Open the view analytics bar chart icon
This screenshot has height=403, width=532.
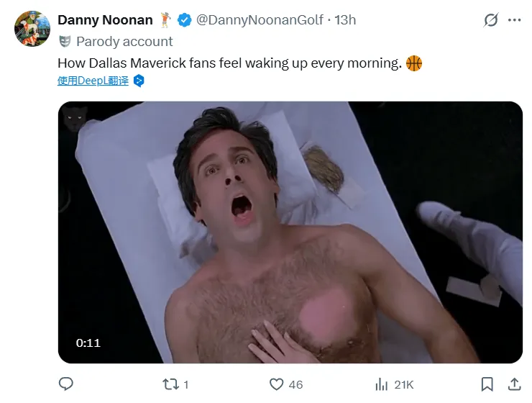coord(382,384)
